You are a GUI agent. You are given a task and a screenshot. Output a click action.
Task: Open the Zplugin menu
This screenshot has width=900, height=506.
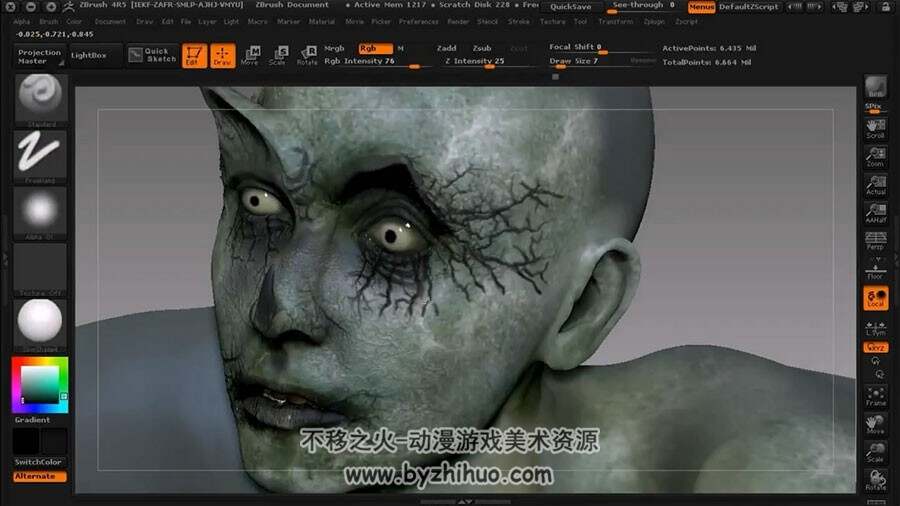pos(654,21)
